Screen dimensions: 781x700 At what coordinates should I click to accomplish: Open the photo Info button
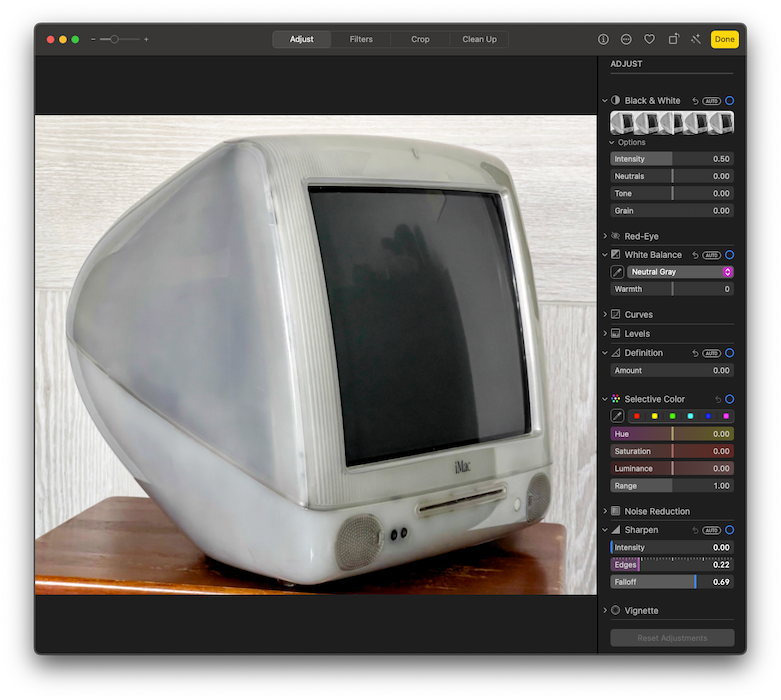click(x=603, y=39)
